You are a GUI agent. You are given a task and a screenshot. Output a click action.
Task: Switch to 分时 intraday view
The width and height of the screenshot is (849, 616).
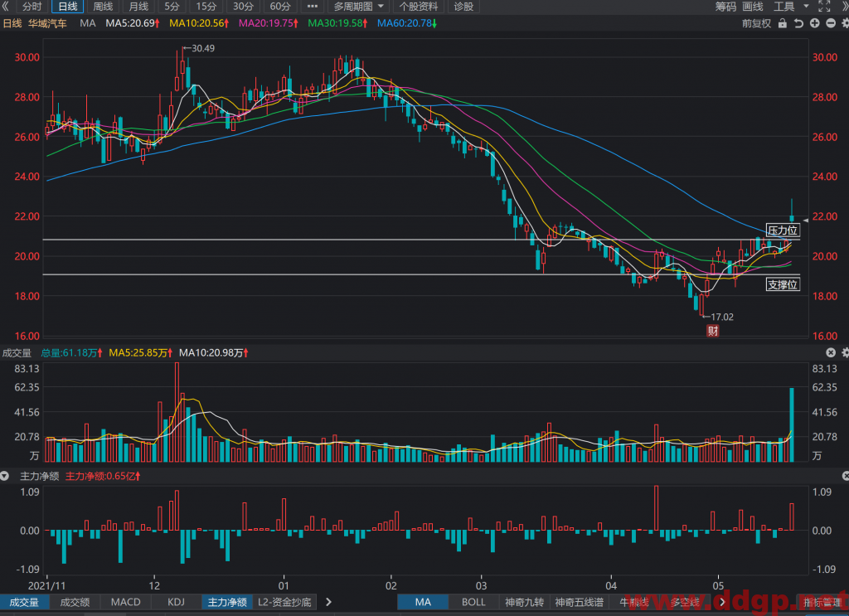[32, 7]
